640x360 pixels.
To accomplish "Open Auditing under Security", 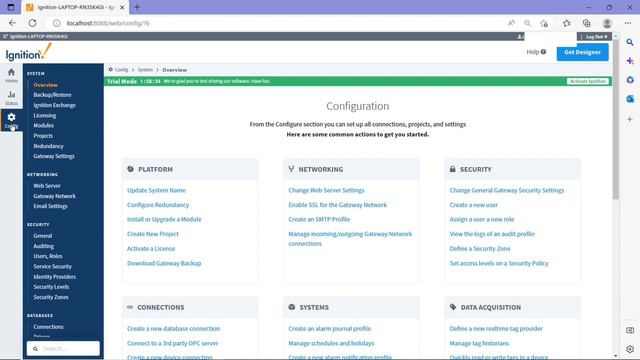I will (x=43, y=246).
